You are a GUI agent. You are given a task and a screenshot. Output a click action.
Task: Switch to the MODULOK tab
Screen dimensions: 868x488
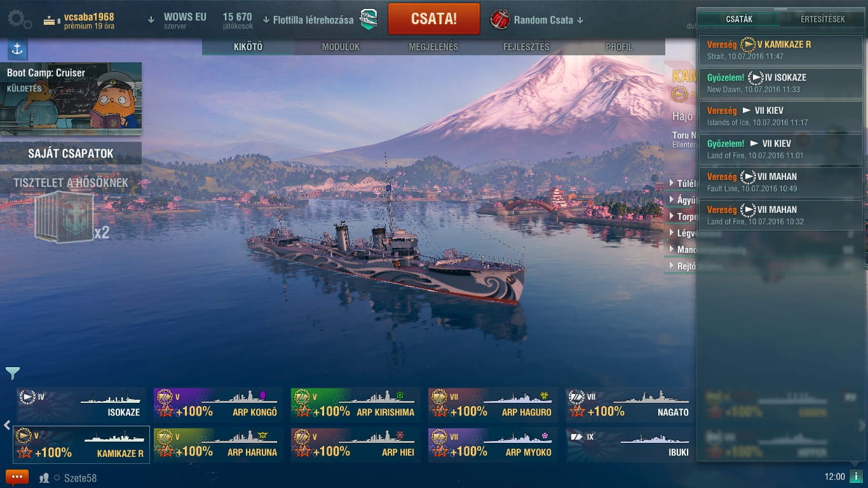coord(341,47)
